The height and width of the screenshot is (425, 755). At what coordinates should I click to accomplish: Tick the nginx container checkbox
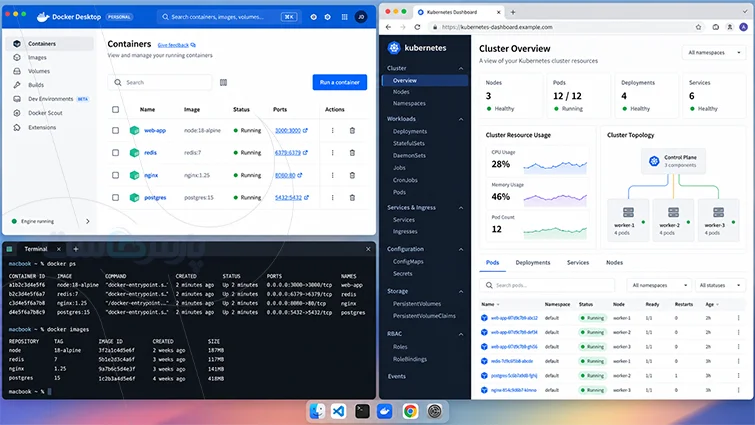coord(116,175)
